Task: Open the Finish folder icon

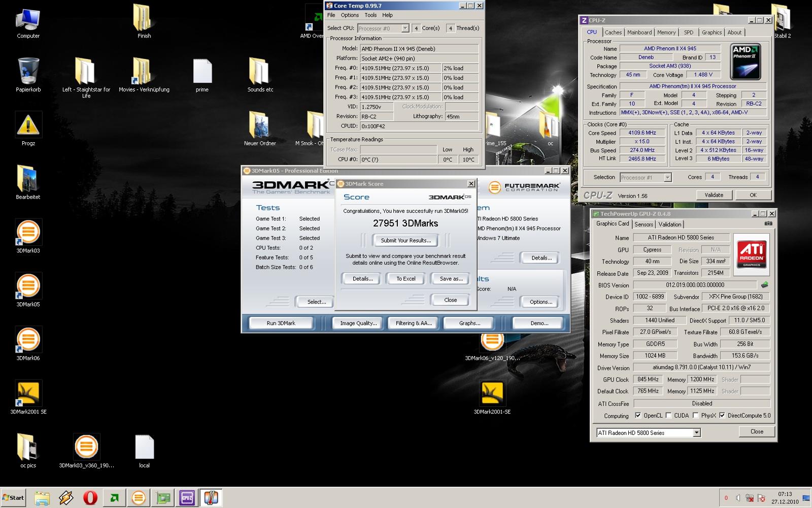Action: [144, 21]
